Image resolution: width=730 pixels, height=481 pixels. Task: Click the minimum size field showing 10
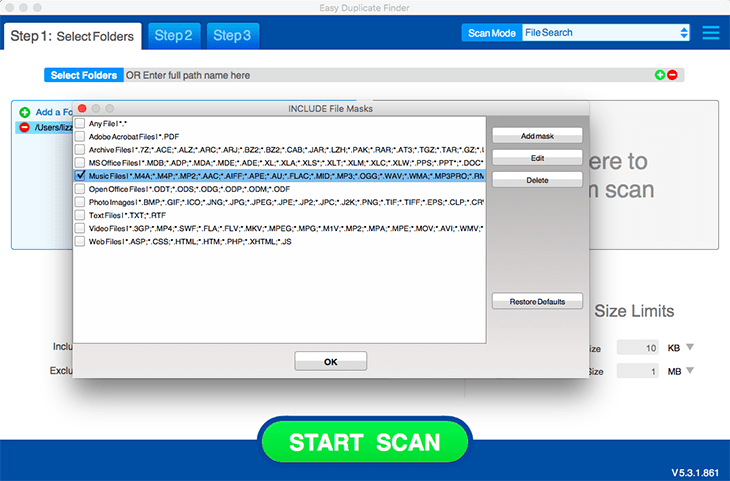tap(637, 347)
